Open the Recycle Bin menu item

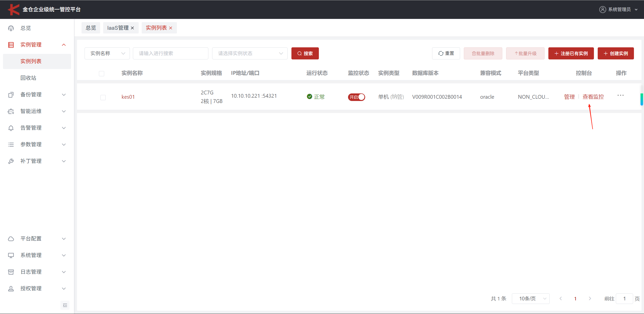coord(28,78)
